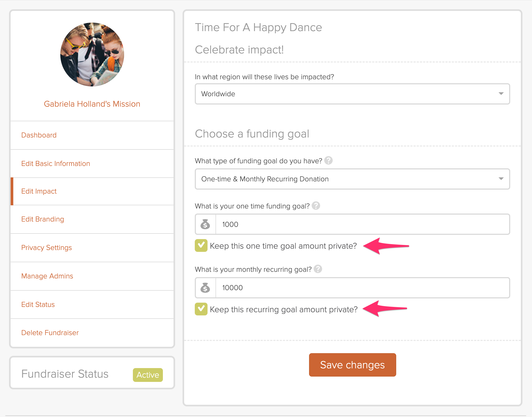The height and width of the screenshot is (417, 532).
Task: Click the Save changes button
Action: tap(352, 365)
